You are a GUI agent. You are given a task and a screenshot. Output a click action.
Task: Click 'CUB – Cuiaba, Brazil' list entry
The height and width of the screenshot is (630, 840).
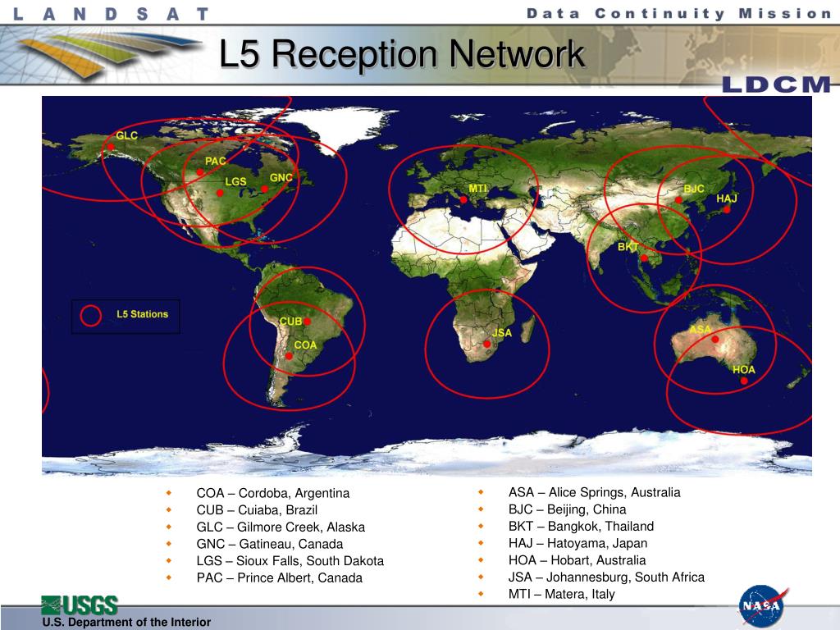tap(257, 510)
